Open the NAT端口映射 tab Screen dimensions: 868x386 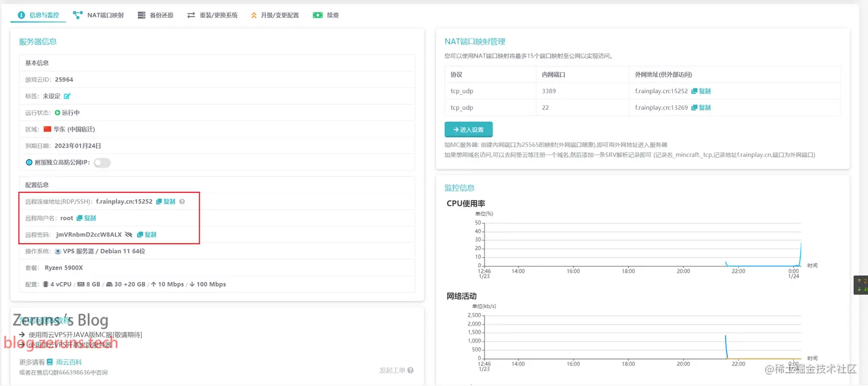coord(98,15)
